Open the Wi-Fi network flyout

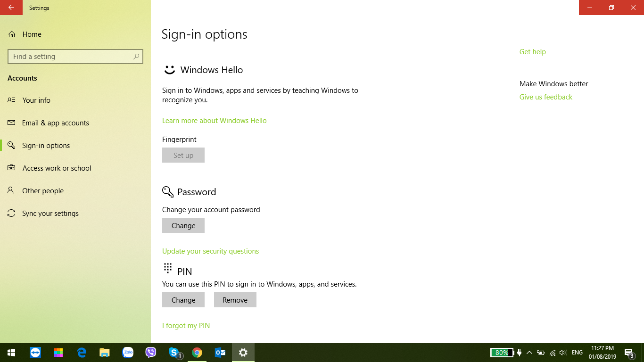pos(553,353)
